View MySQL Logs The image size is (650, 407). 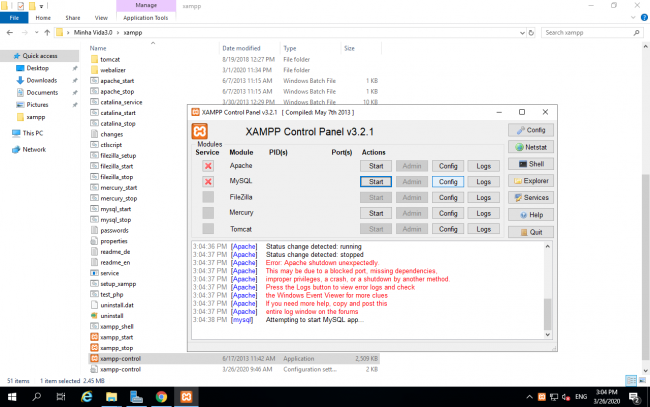click(x=483, y=182)
